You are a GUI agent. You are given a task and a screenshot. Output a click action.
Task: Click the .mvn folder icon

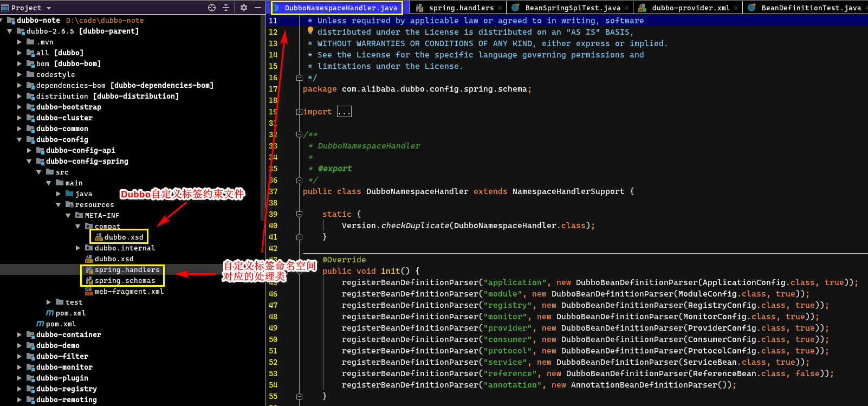click(31, 42)
